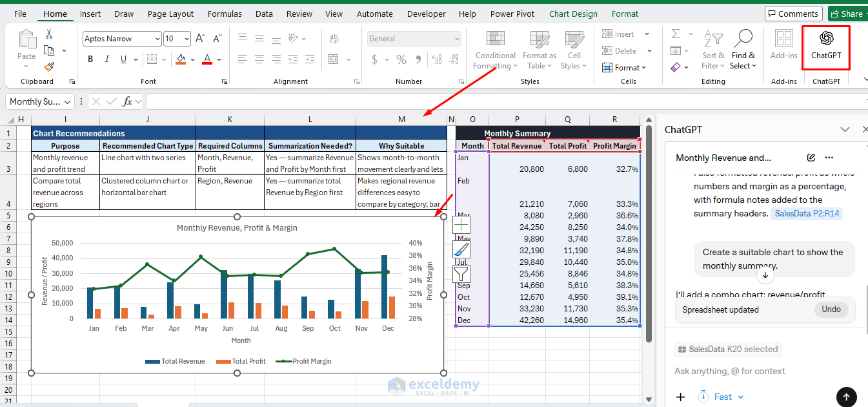Open the Fast model selector dropdown
Screen dimensions: 868x407
click(722, 397)
